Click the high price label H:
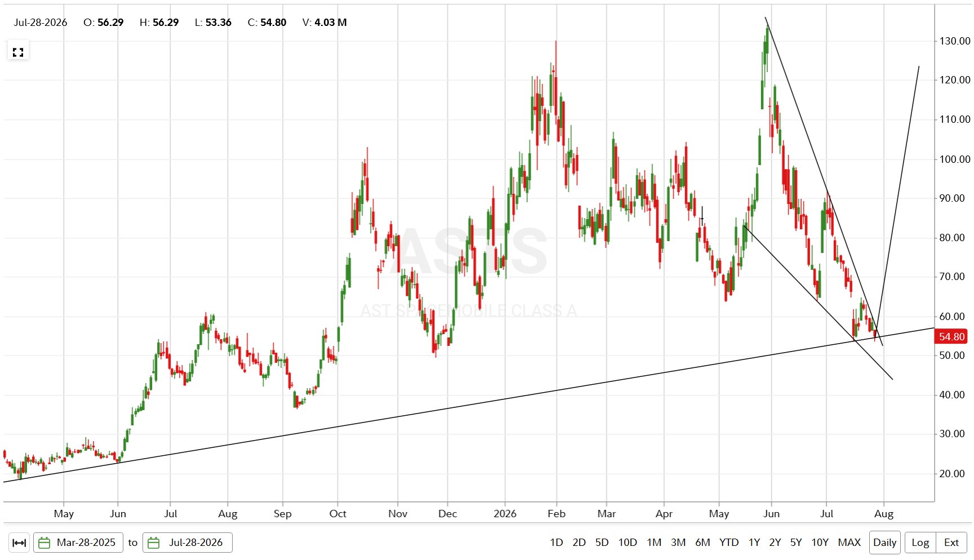Screen dimensions: 974x560 pyautogui.click(x=145, y=23)
